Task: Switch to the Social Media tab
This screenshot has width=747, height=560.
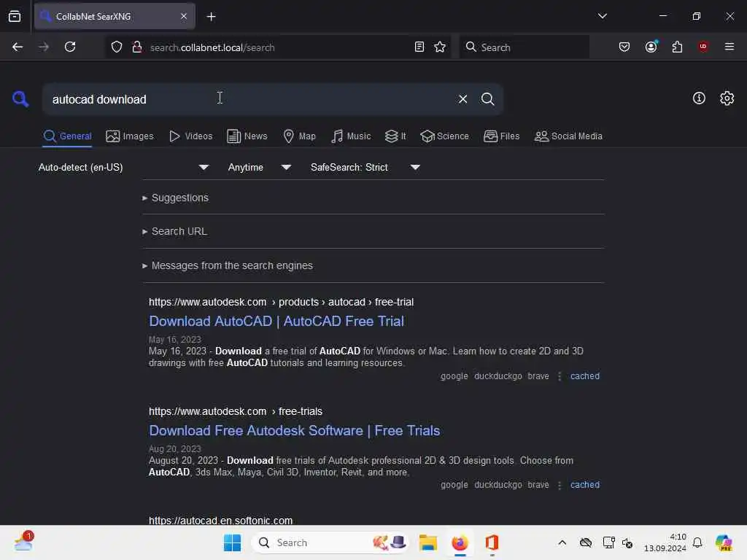Action: [x=568, y=136]
